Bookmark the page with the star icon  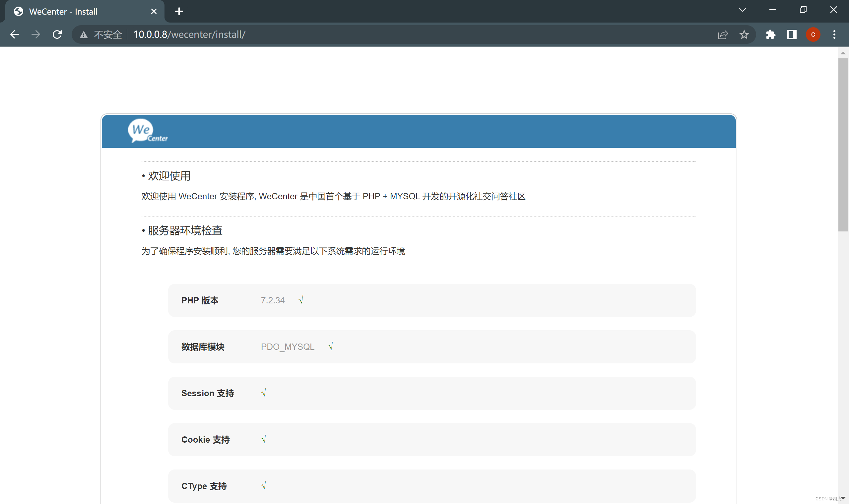744,34
